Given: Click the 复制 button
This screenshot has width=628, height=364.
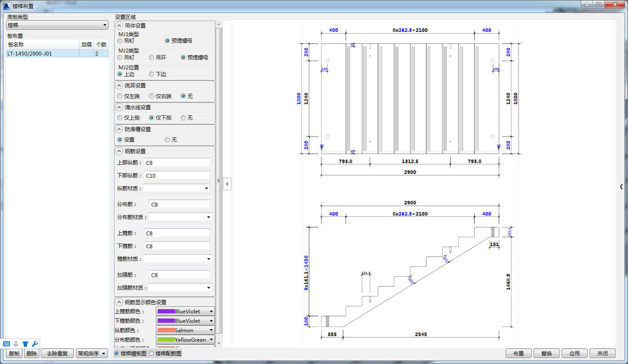Looking at the screenshot, I should 14,354.
